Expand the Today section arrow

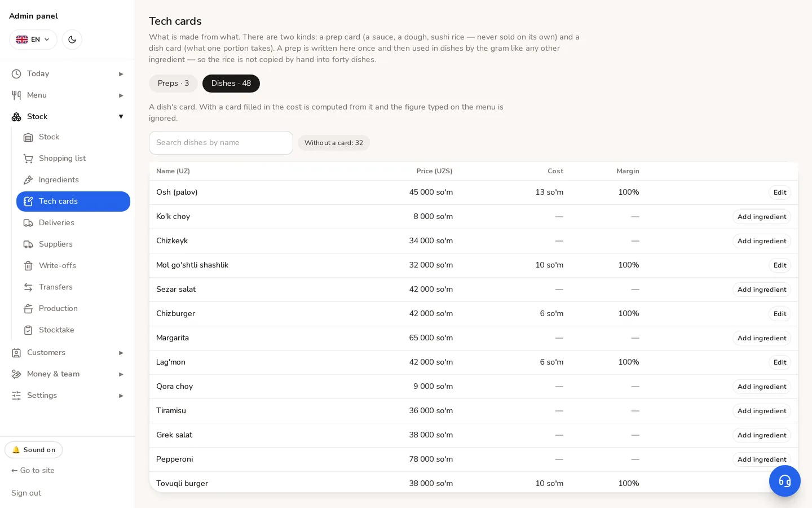pyautogui.click(x=121, y=74)
